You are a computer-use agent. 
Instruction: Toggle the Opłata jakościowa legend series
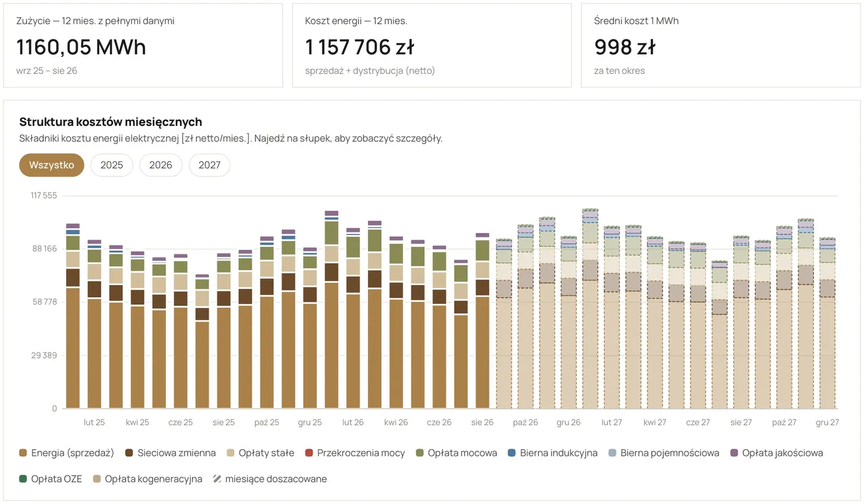tap(776, 453)
